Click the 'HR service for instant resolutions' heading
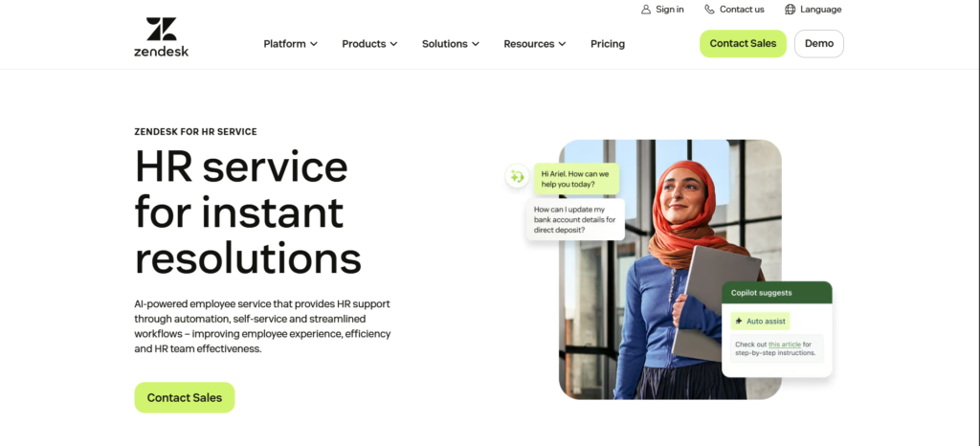980x446 pixels. pyautogui.click(x=248, y=213)
